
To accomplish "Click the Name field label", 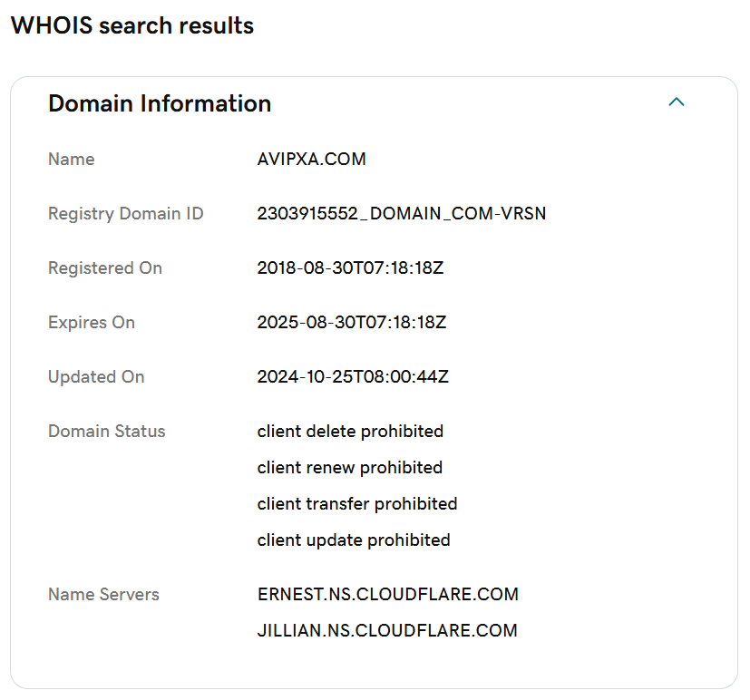I will click(x=72, y=160).
